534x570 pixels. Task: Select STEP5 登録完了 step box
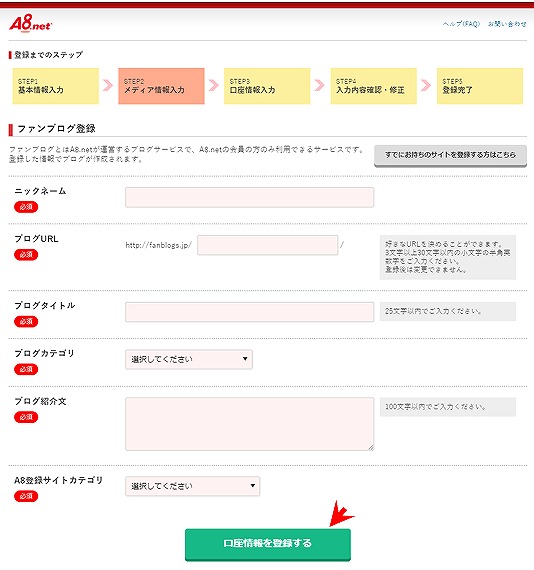480,86
